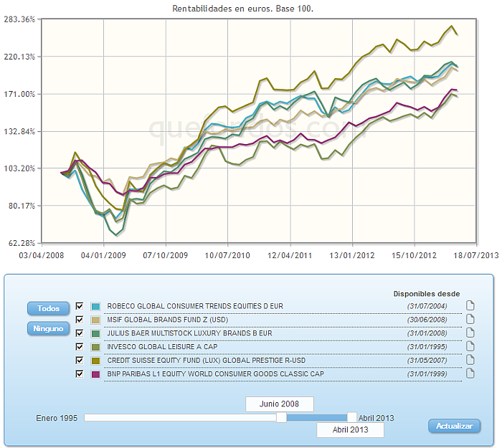Image resolution: width=502 pixels, height=448 pixels.
Task: Click the 03/04/2008 x-axis label
Action: pyautogui.click(x=42, y=255)
